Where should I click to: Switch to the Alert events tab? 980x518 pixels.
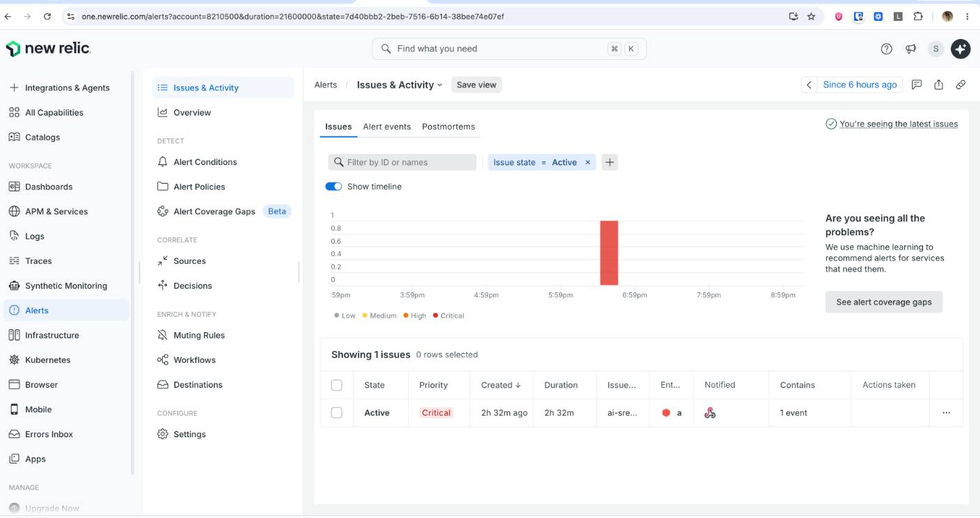387,127
